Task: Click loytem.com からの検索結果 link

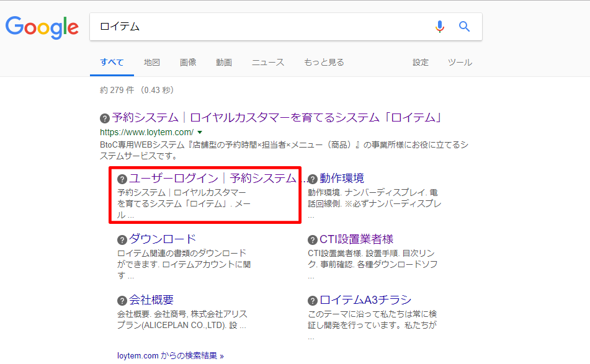Action: pos(171,356)
